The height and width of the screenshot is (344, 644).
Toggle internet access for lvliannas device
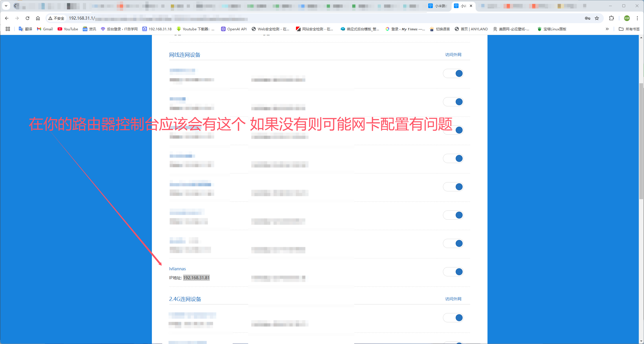[x=453, y=272]
